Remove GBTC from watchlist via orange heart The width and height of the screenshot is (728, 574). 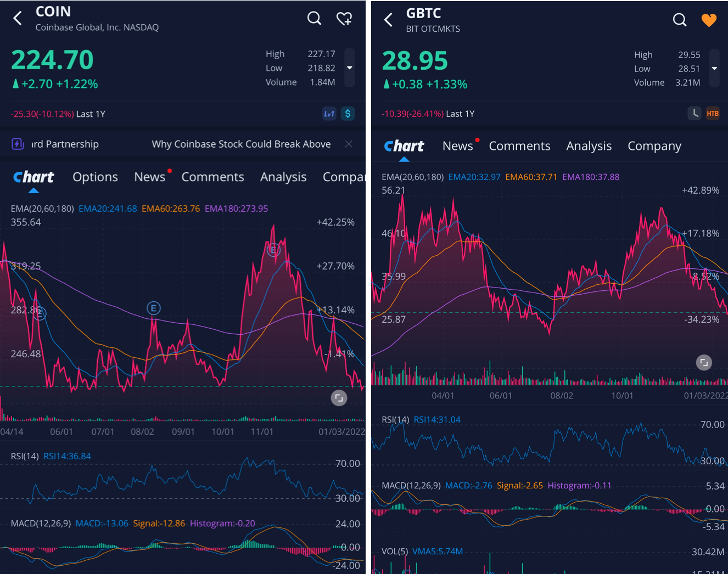click(x=709, y=20)
